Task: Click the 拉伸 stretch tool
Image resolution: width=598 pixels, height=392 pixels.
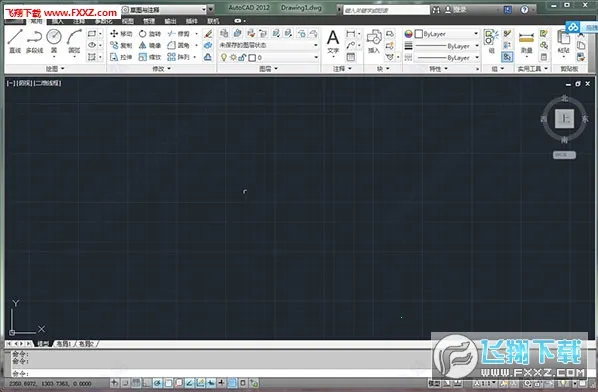Action: (121, 57)
